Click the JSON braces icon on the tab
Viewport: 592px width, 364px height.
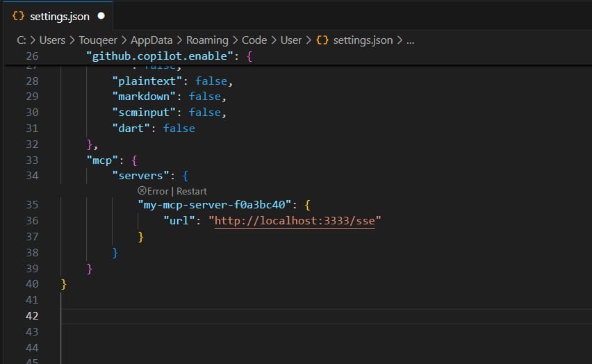point(18,16)
